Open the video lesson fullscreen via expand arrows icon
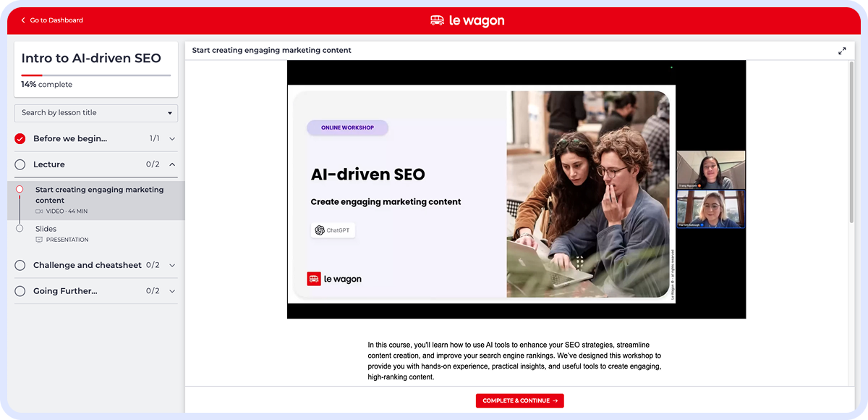This screenshot has height=420, width=868. click(841, 51)
